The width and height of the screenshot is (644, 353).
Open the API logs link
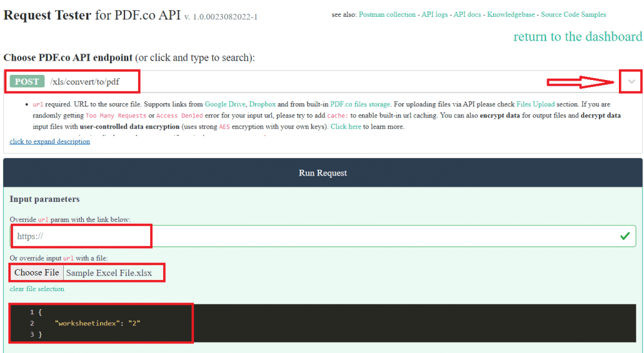[x=434, y=14]
